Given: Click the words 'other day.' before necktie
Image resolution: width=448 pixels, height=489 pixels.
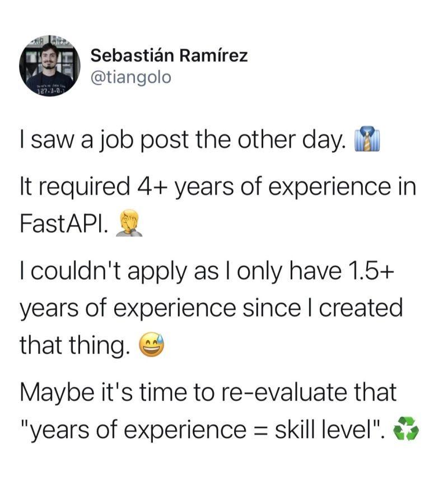Looking at the screenshot, I should point(292,140).
